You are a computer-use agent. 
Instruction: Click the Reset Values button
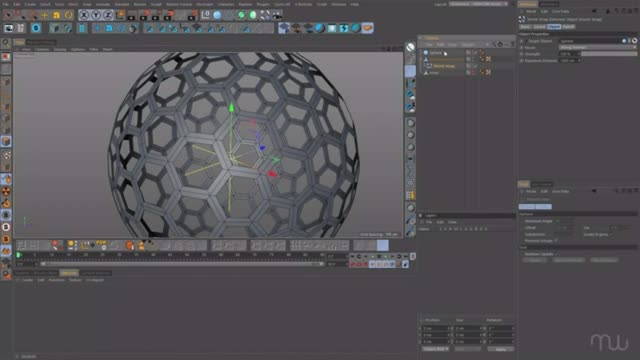[x=604, y=260]
